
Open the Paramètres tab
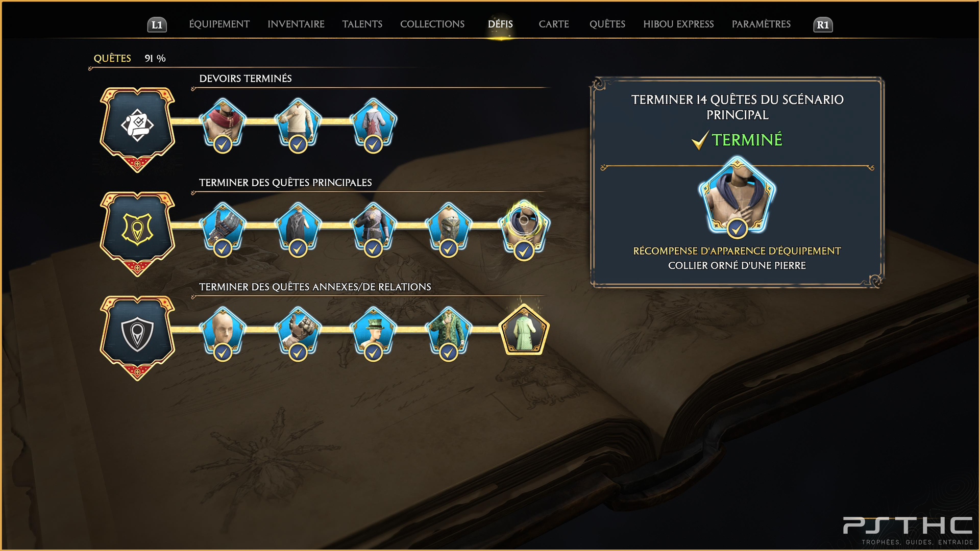[x=761, y=24]
